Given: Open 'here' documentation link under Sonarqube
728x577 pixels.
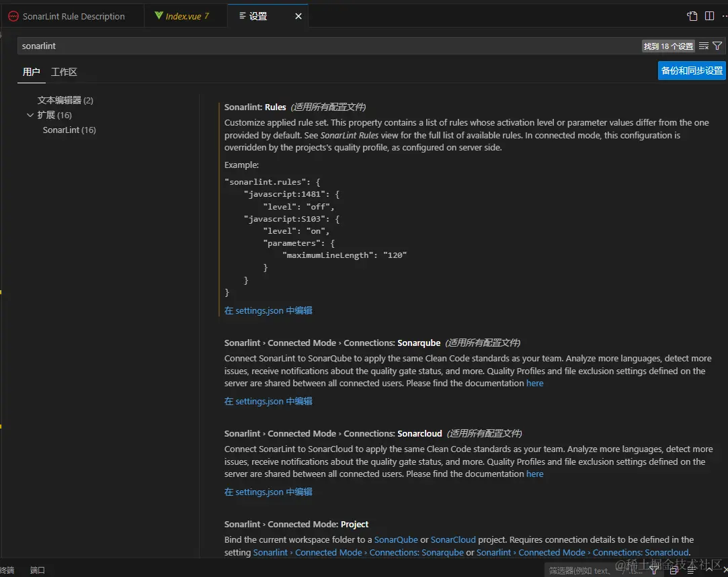Looking at the screenshot, I should pyautogui.click(x=535, y=383).
